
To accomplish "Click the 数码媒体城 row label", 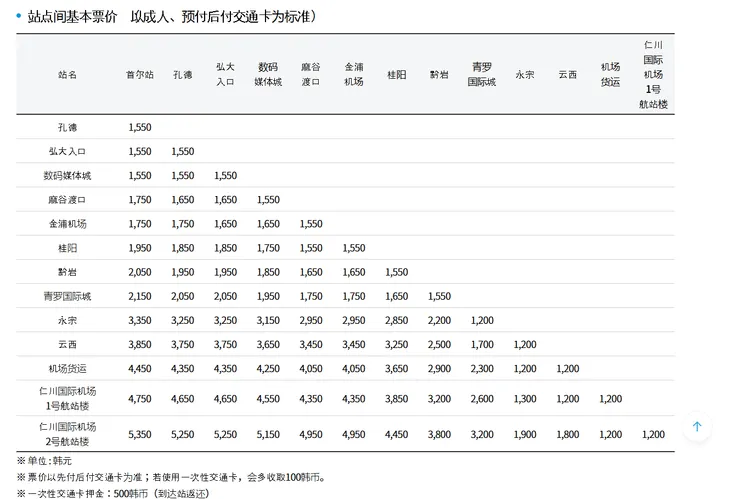I will click(67, 176).
